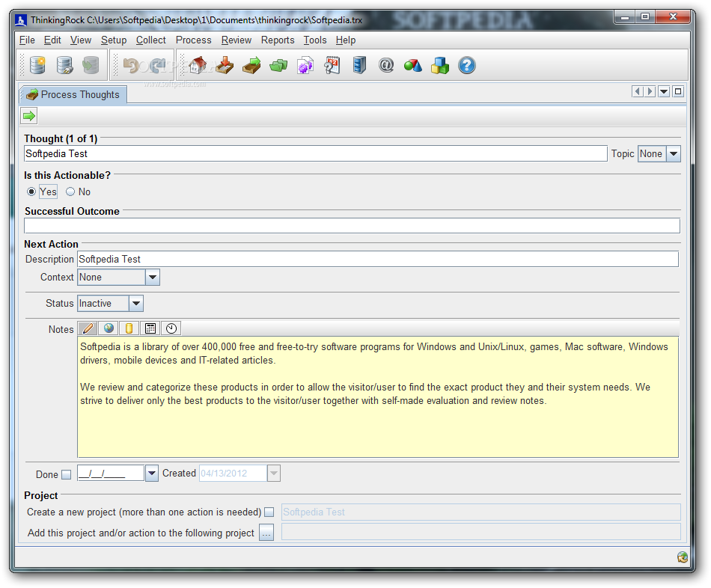Select the Process Thoughts tab
This screenshot has height=588, width=711.
point(73,95)
